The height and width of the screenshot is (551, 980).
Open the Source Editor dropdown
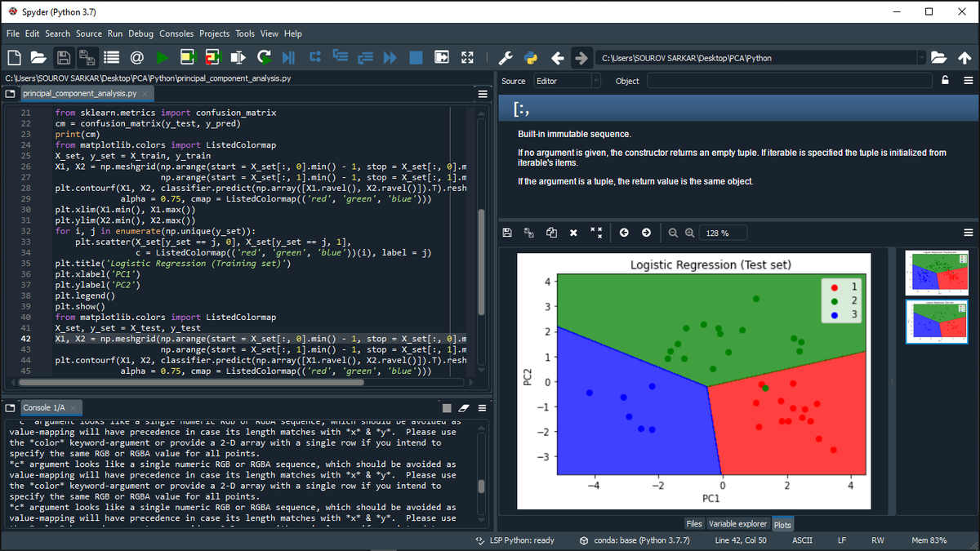pyautogui.click(x=567, y=81)
